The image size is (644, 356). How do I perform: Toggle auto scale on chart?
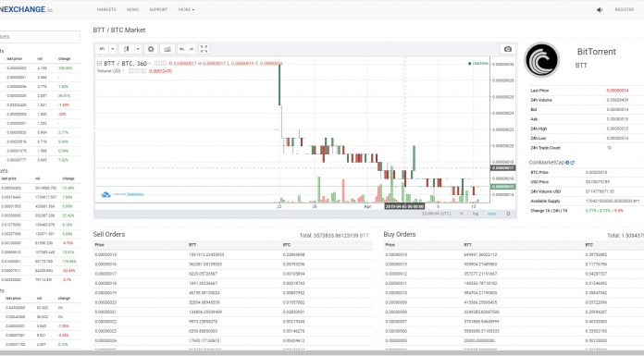491,214
